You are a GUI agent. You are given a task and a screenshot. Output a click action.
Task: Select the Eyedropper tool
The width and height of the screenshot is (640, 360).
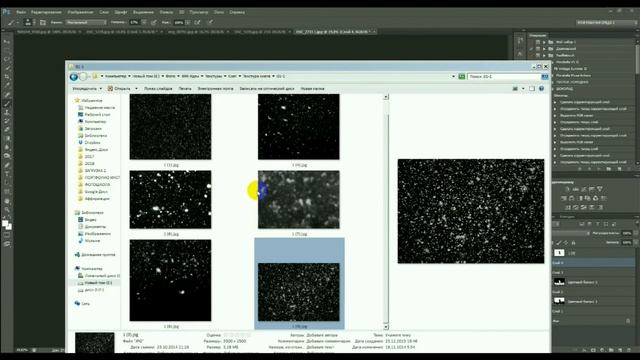point(7,85)
